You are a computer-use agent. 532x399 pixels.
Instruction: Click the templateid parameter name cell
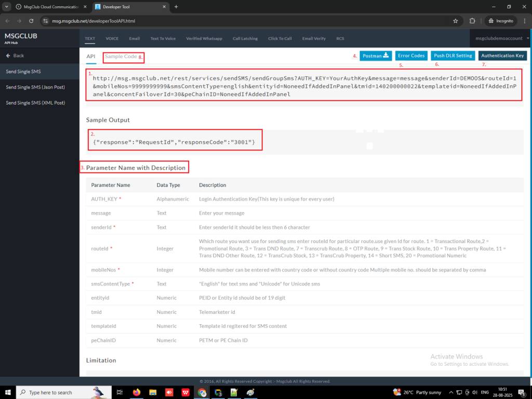(x=103, y=326)
